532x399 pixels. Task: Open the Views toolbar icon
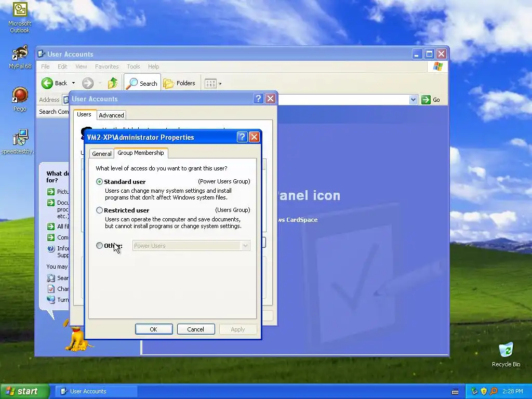[x=210, y=84]
